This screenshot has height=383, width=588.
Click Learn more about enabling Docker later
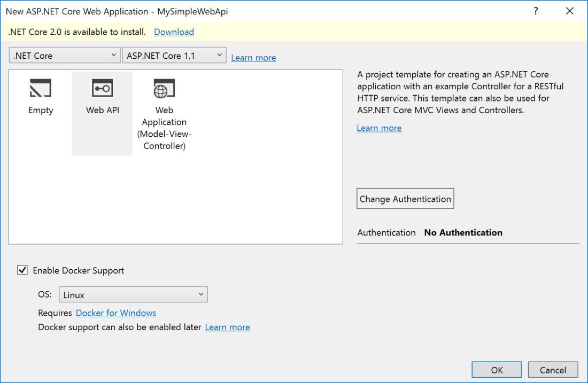coord(227,327)
